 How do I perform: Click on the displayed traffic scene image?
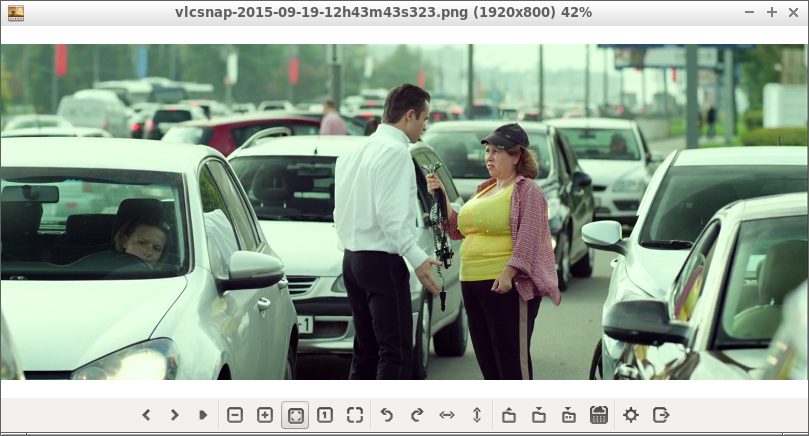(x=404, y=211)
